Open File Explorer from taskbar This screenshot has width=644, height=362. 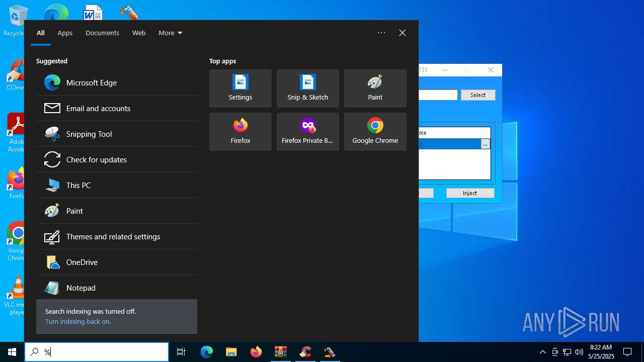coord(231,352)
